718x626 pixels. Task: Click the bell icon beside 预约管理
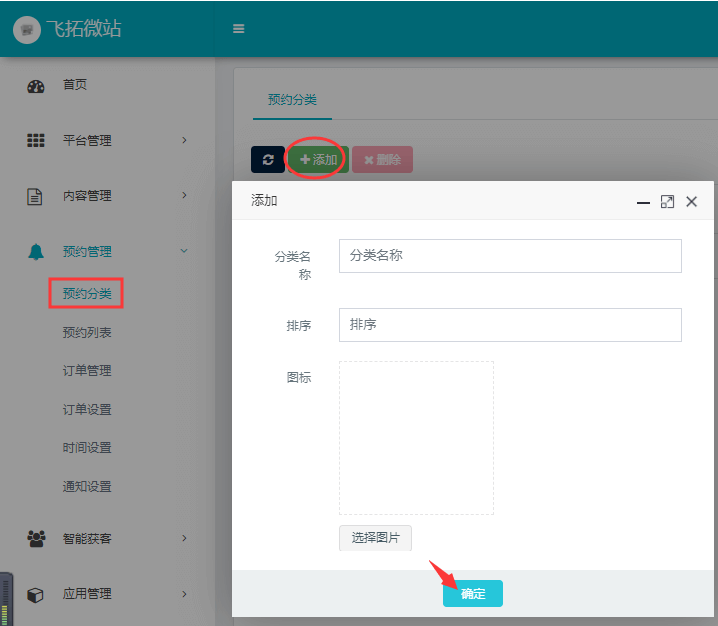tap(36, 252)
